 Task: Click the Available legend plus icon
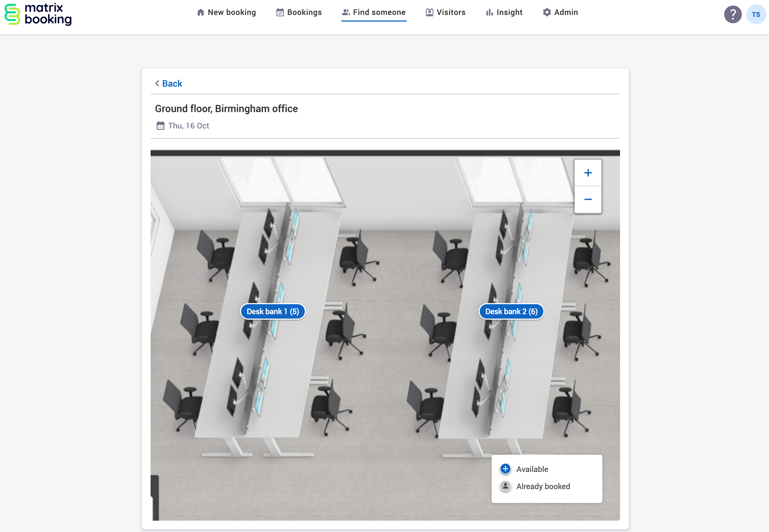click(505, 469)
